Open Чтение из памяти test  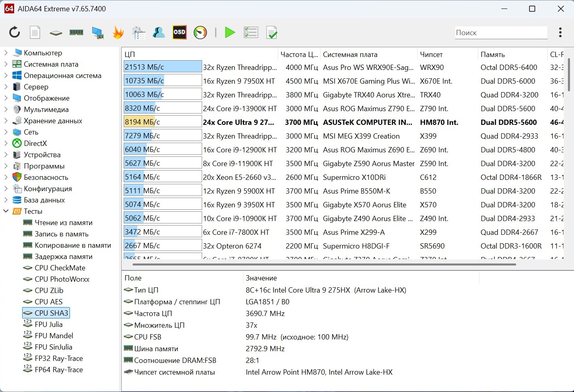pos(63,223)
